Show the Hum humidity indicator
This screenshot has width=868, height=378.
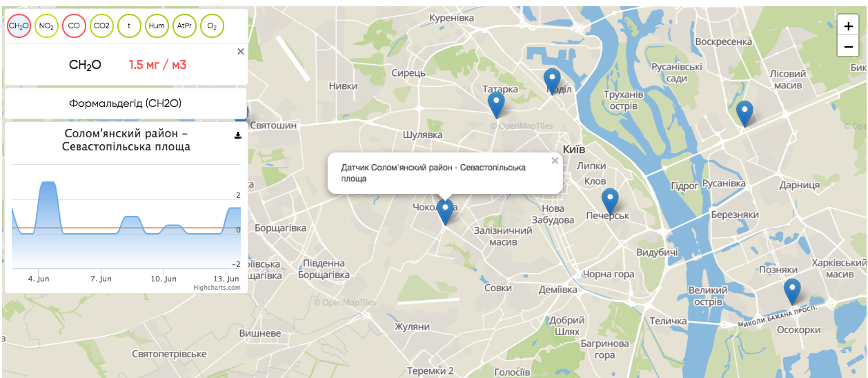coord(157,26)
